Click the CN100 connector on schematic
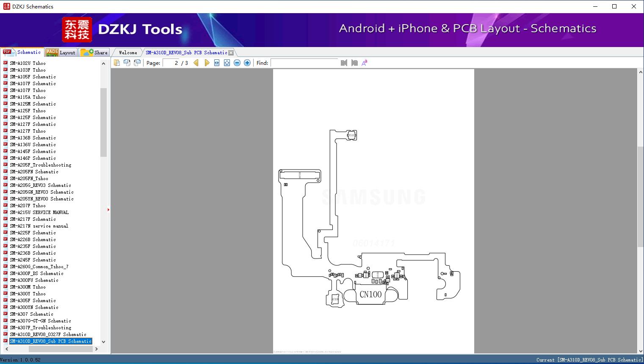Viewport: 644px width, 364px height. coord(370,295)
